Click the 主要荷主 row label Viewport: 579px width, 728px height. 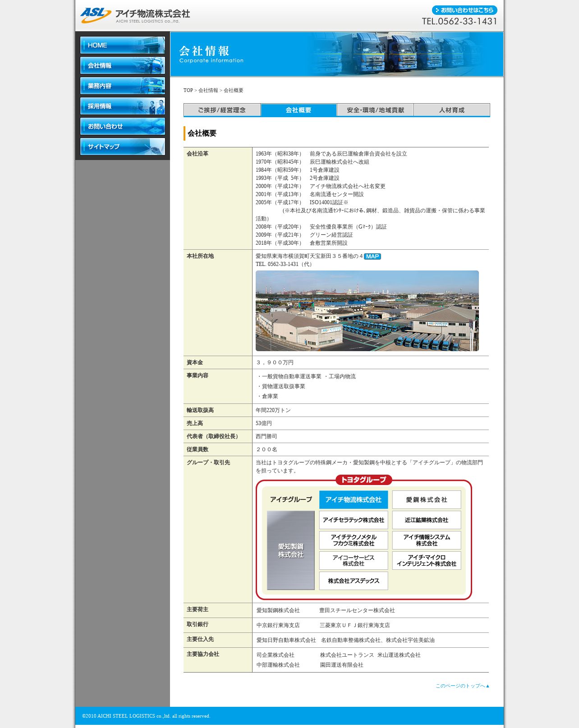click(198, 609)
